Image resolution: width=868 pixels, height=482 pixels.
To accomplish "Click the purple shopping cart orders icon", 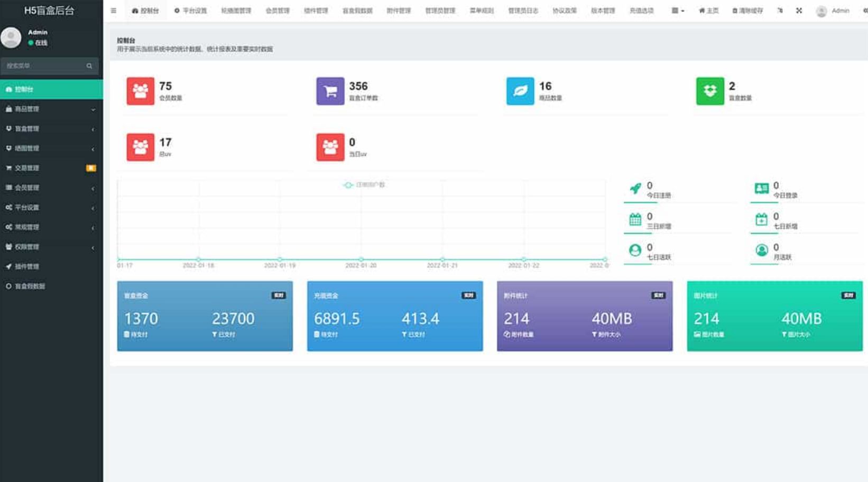I will point(330,91).
